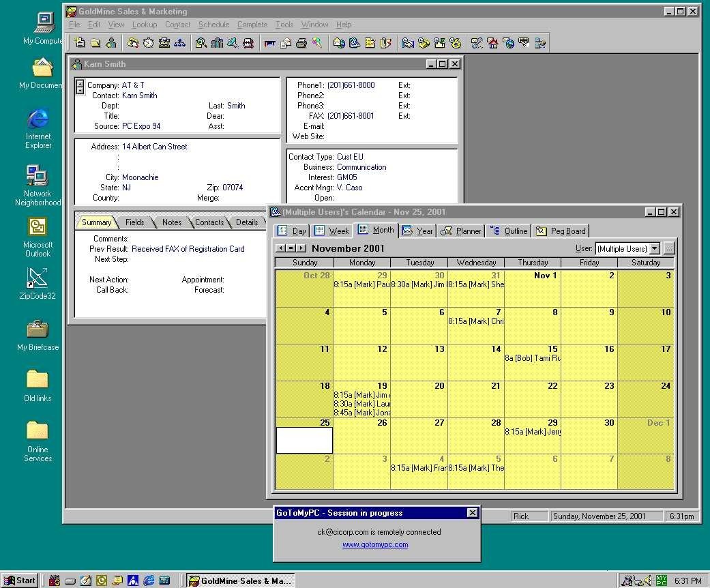Image resolution: width=710 pixels, height=588 pixels.
Task: Click the typewriter icon in the toolbar
Action: pyautogui.click(x=164, y=43)
